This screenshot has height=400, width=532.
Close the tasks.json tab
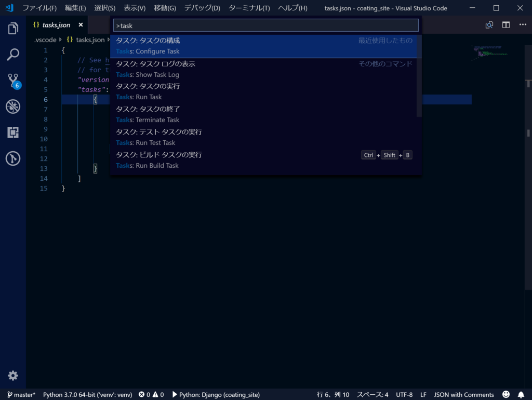click(81, 25)
